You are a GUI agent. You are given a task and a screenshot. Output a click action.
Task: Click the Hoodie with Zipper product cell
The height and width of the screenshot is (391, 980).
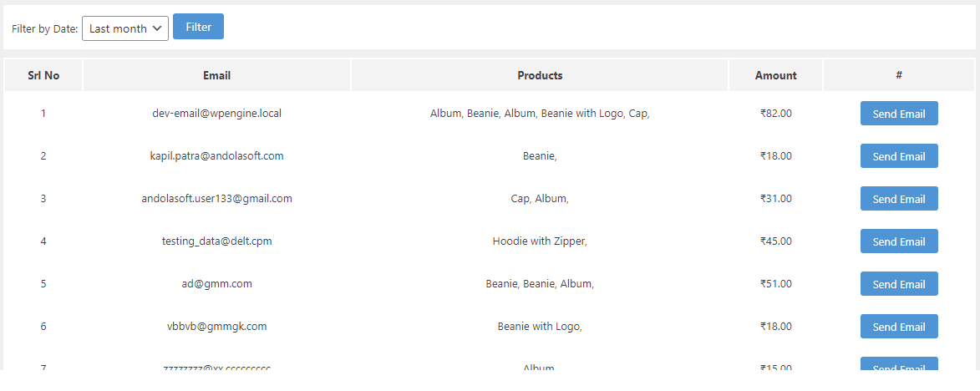[x=540, y=241]
